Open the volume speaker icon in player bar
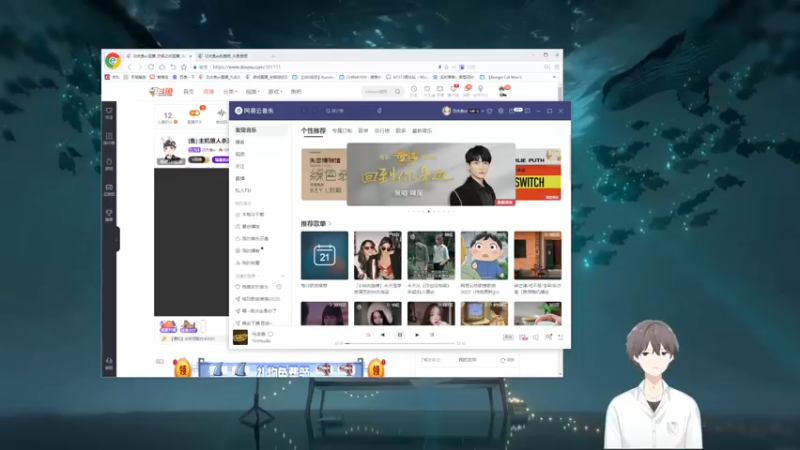 click(x=536, y=337)
